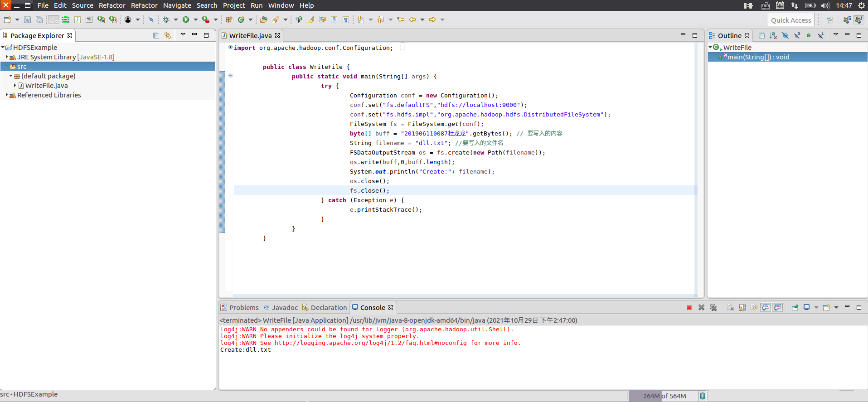Toggle Pin Console button
Screen dimensions: 868x402
(x=795, y=308)
